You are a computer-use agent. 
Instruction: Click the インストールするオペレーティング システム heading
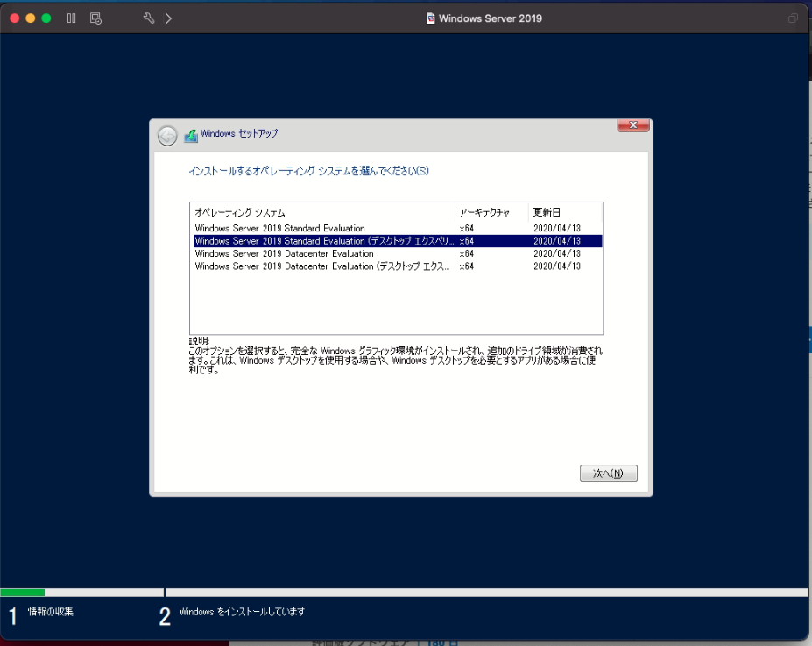pos(308,171)
